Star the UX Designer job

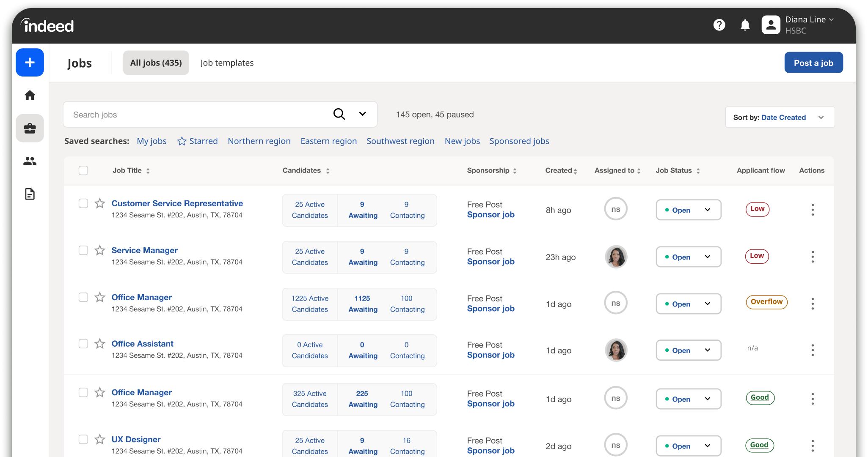(100, 439)
